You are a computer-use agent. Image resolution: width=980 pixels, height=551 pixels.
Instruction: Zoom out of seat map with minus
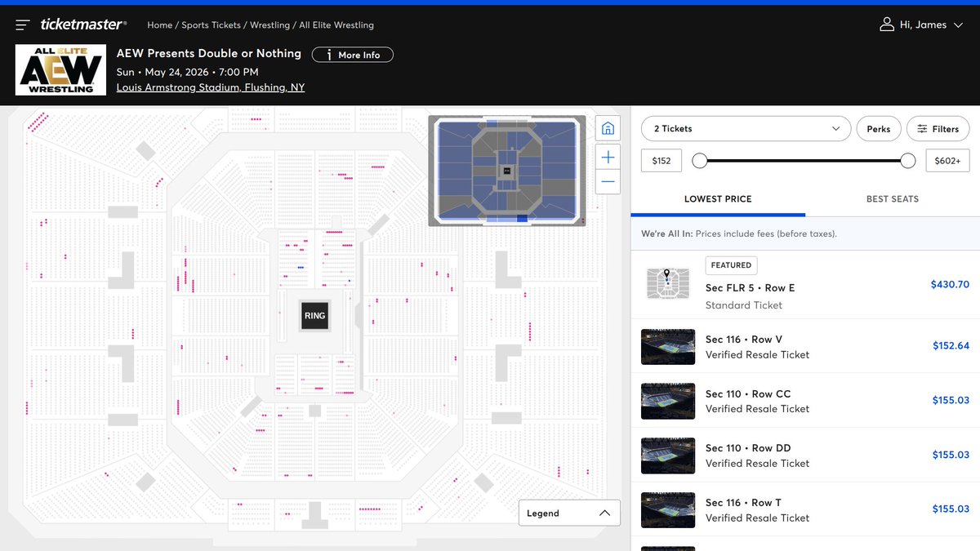(608, 181)
